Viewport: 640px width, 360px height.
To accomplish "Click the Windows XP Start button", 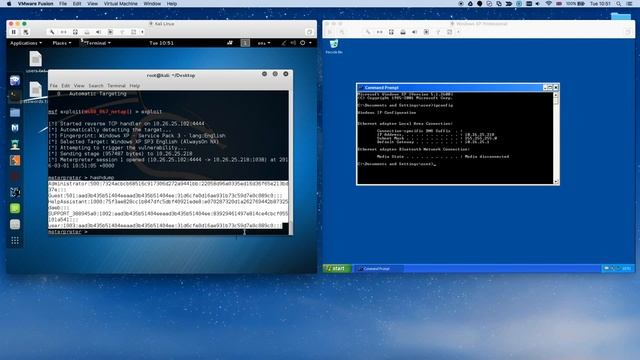I will pos(337,269).
